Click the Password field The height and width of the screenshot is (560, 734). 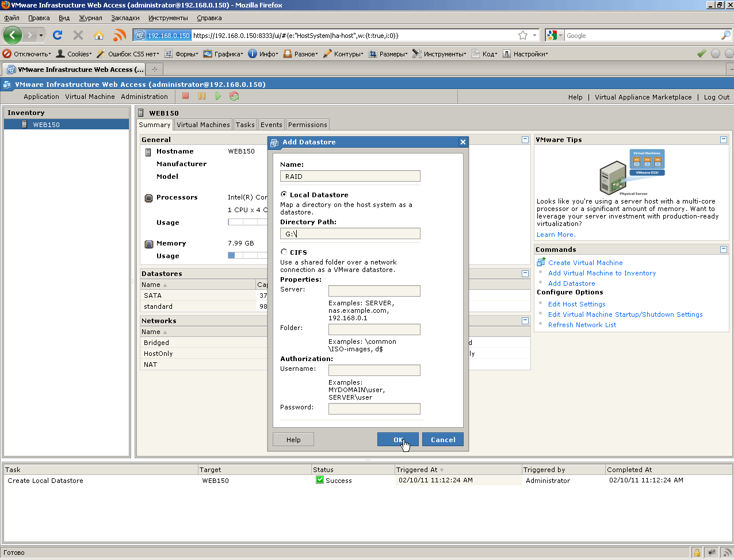point(374,409)
